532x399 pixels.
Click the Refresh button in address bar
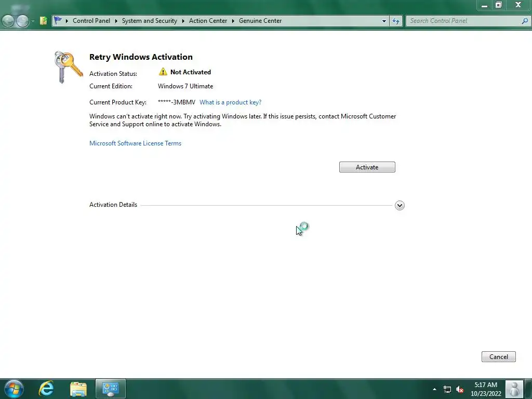(395, 21)
